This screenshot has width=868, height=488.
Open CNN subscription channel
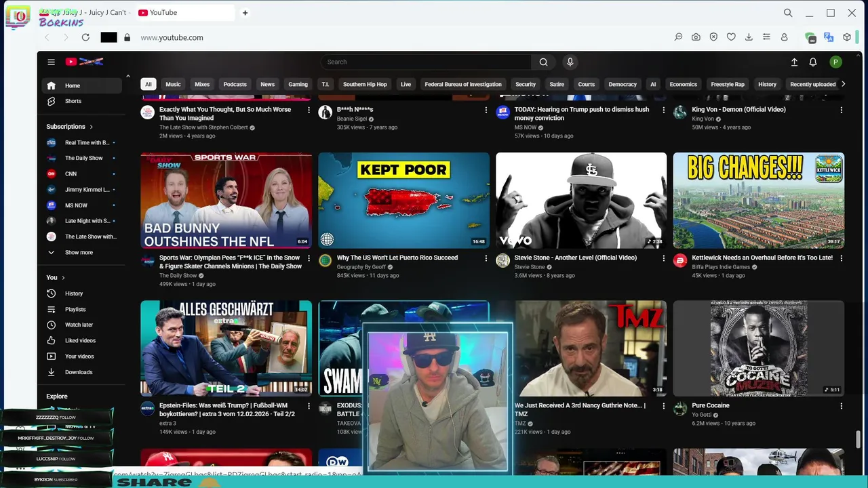(x=71, y=174)
